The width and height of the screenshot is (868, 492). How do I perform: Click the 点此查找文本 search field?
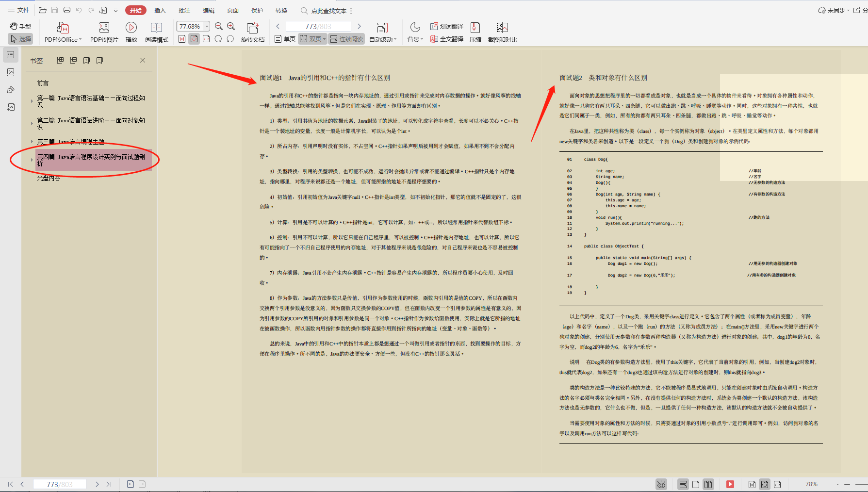[x=324, y=11]
